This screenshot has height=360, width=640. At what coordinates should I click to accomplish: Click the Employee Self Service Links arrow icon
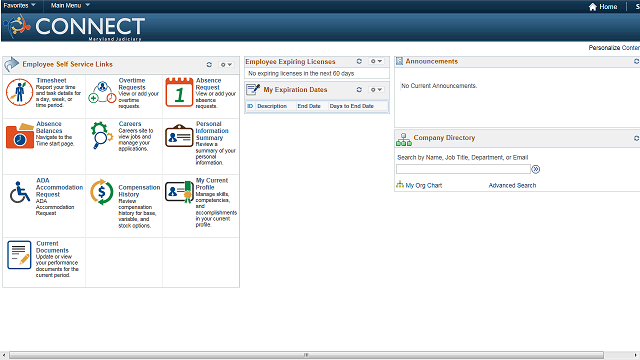coord(12,64)
